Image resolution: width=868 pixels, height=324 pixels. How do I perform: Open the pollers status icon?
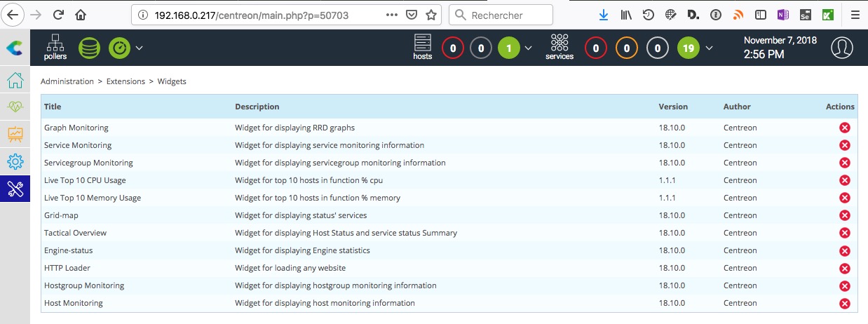[x=55, y=48]
